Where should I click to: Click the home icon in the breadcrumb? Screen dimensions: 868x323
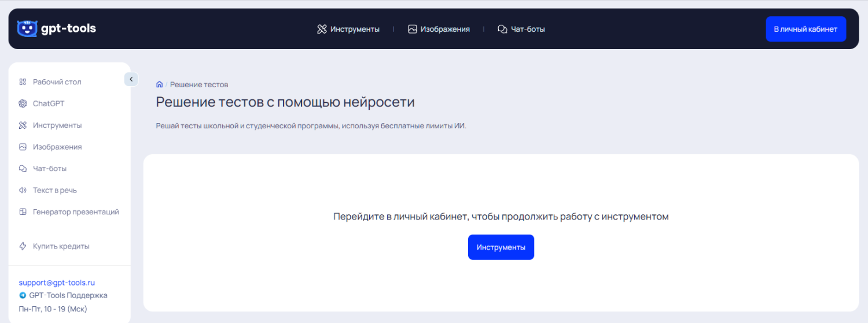pos(160,84)
